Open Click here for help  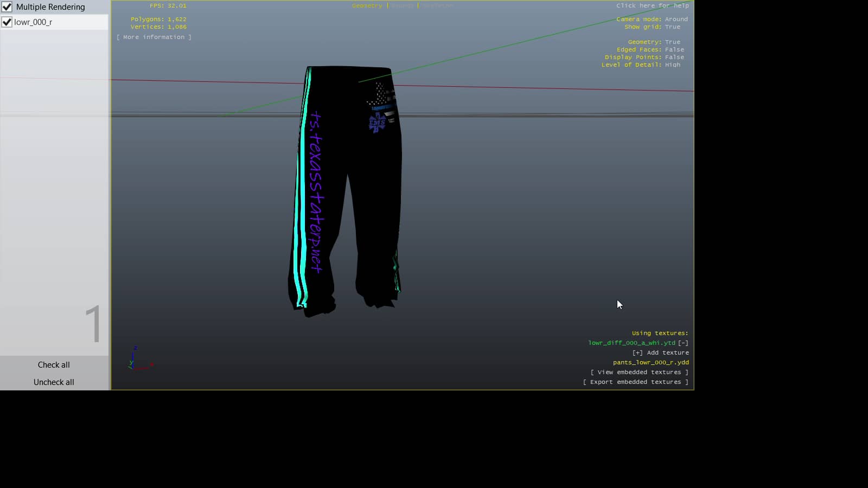(x=653, y=5)
